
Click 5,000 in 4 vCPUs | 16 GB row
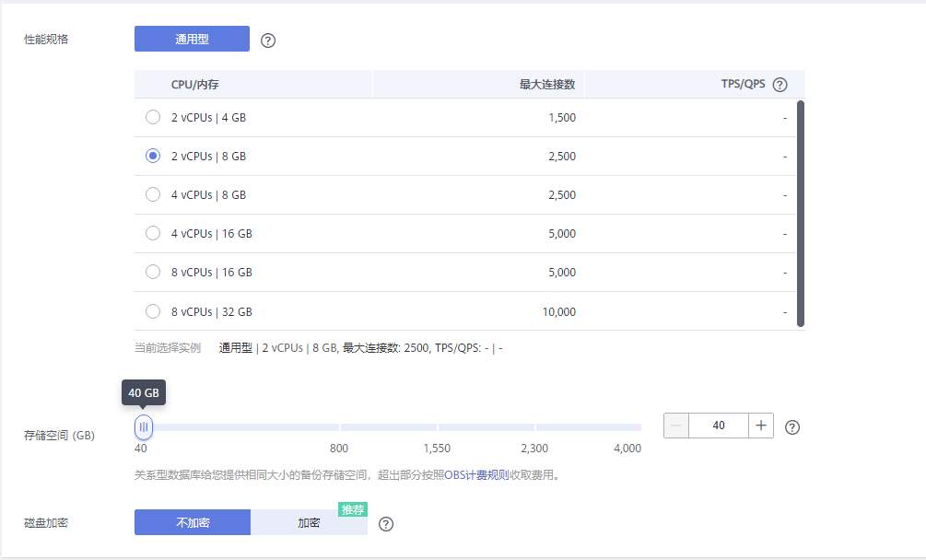tap(562, 234)
